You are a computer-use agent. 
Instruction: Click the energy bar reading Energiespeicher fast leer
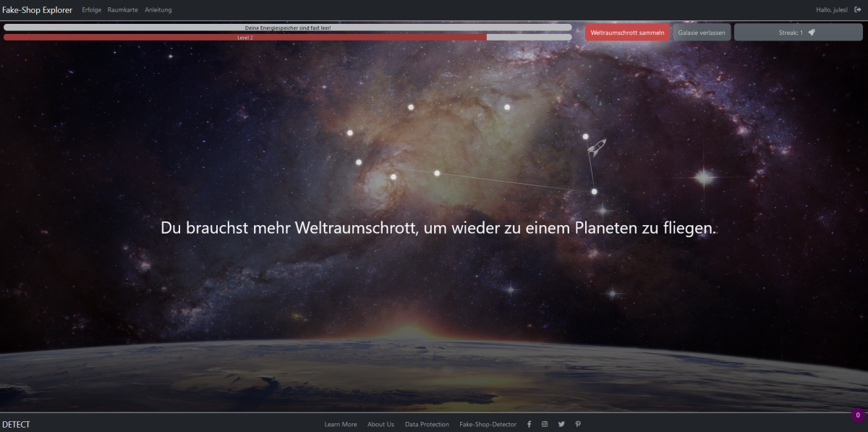tap(288, 27)
